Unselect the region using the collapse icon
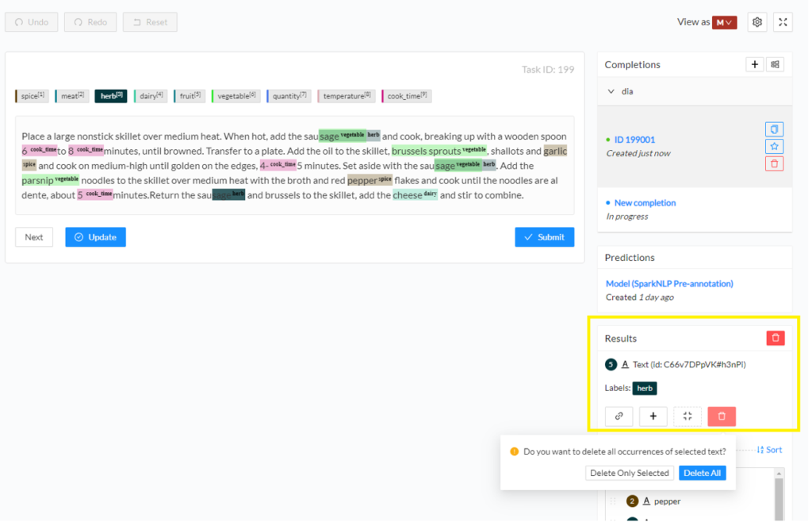 point(687,416)
